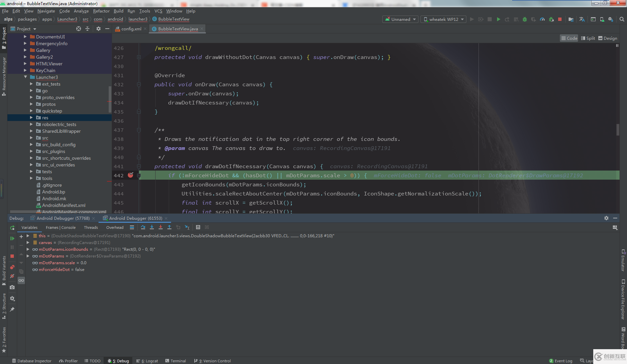This screenshot has width=627, height=364.
Task: Open the View Breakpoints icon
Action: point(12,267)
